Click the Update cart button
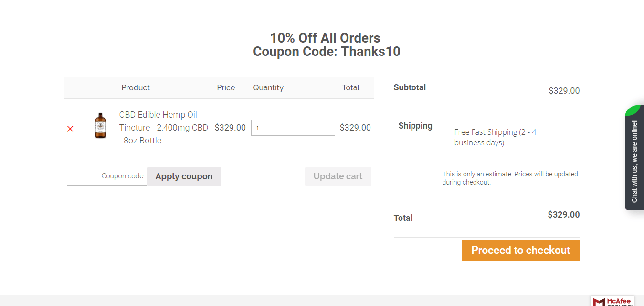Viewport: 644px width, 306px height. tap(338, 176)
